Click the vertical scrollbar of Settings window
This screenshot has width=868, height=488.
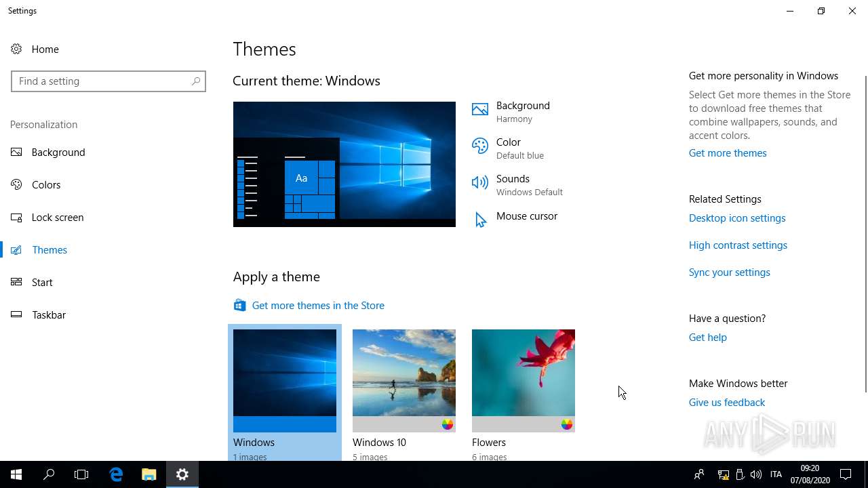coord(865,234)
